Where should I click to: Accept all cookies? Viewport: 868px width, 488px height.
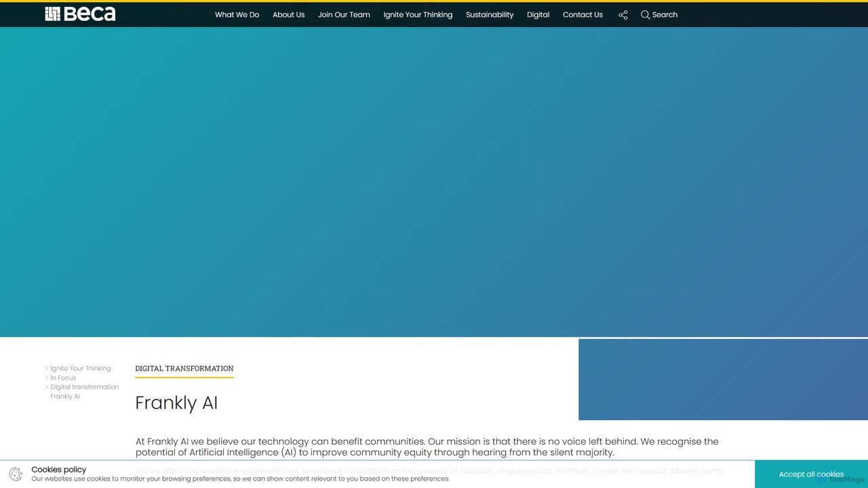tap(811, 474)
